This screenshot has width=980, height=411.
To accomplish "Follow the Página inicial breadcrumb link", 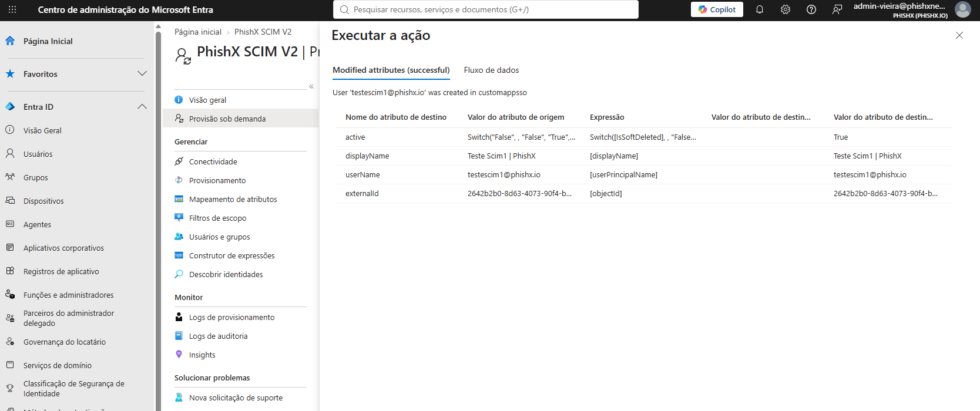I will click(198, 32).
